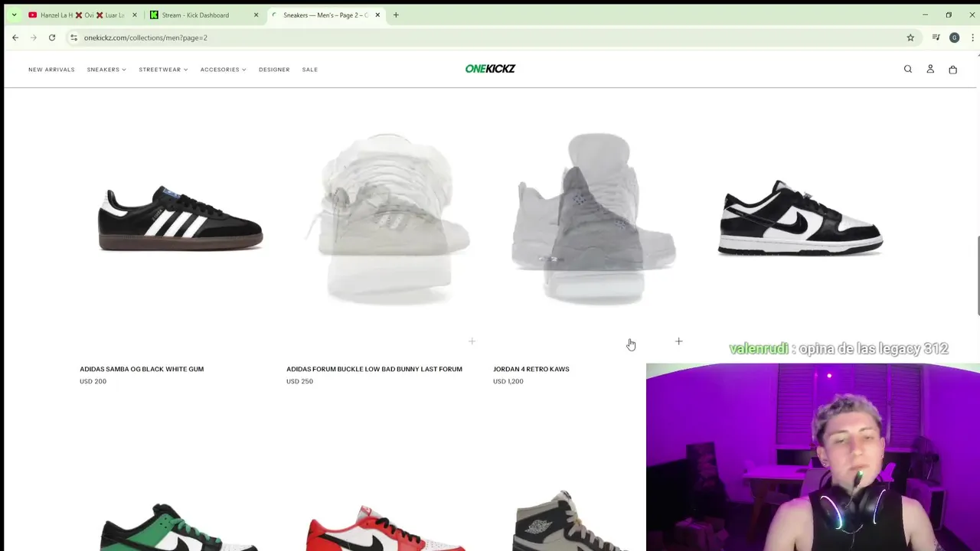Go back with the browser back arrow

[x=15, y=37]
